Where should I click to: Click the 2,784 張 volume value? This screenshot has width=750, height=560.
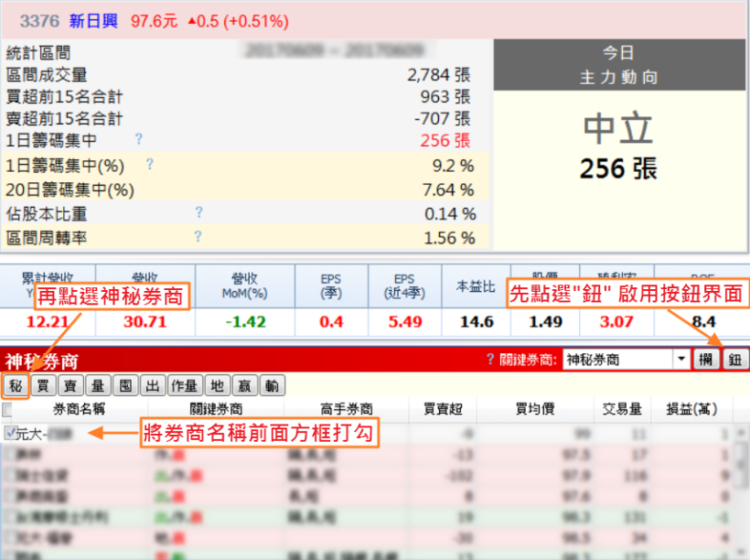pos(439,75)
